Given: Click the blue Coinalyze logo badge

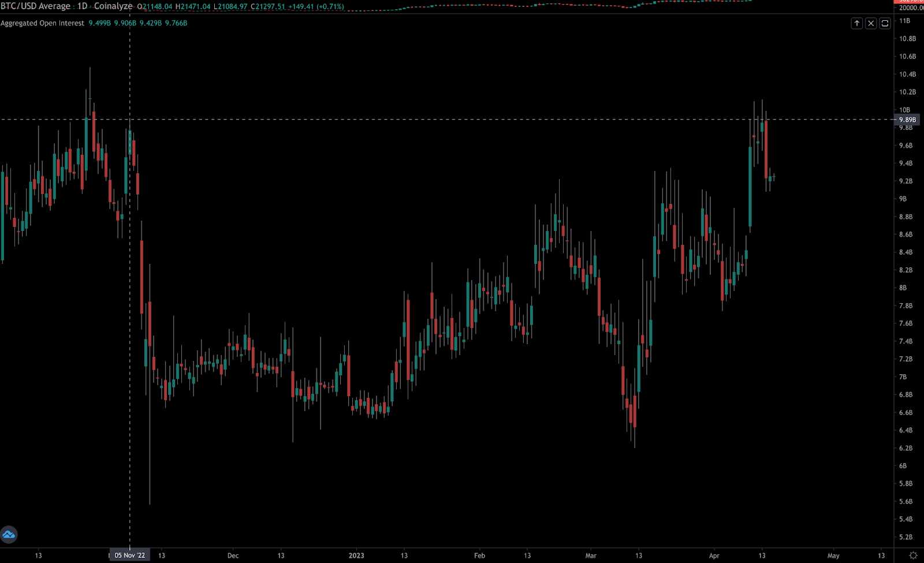Looking at the screenshot, I should (x=9, y=535).
